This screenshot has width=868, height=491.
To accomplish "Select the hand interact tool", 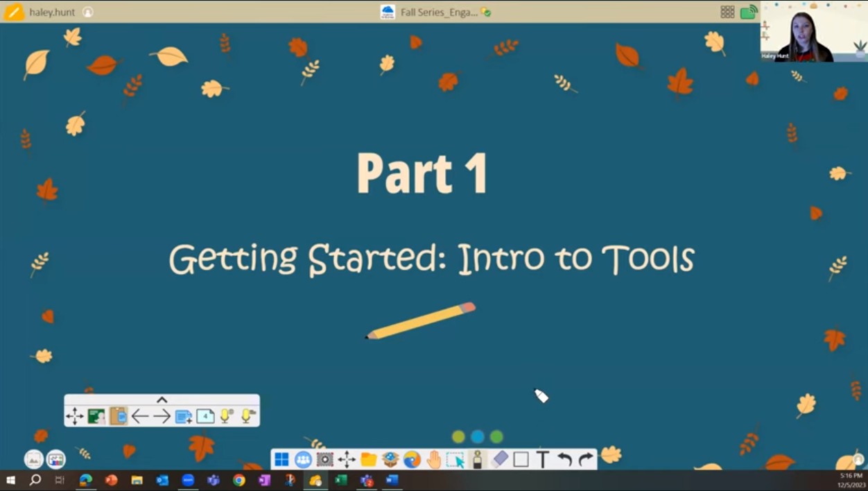I will point(434,459).
